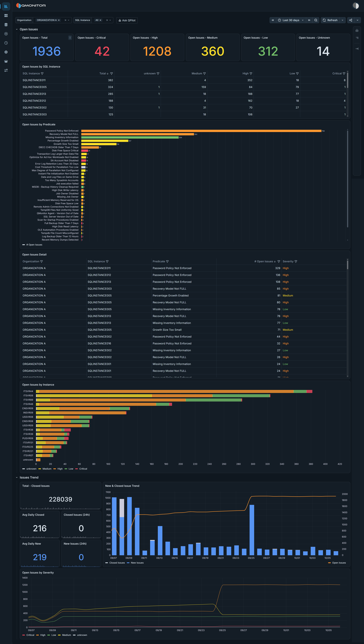This screenshot has height=644, width=364.
Task: Shift time range forward with double-right arrows
Action: (309, 20)
